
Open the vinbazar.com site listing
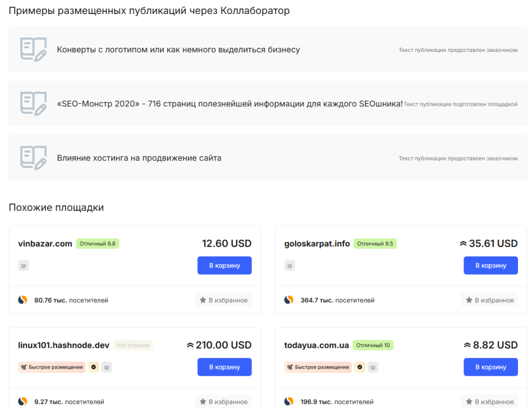pos(45,243)
